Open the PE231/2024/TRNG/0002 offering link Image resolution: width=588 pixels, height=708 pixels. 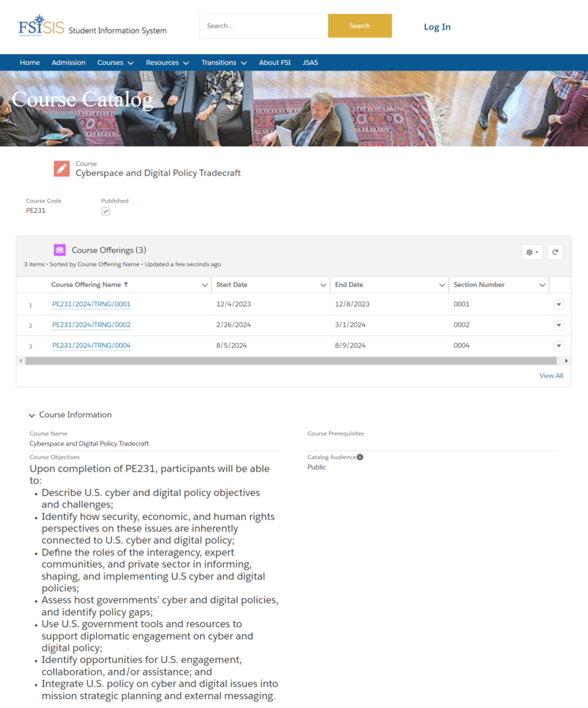[91, 325]
